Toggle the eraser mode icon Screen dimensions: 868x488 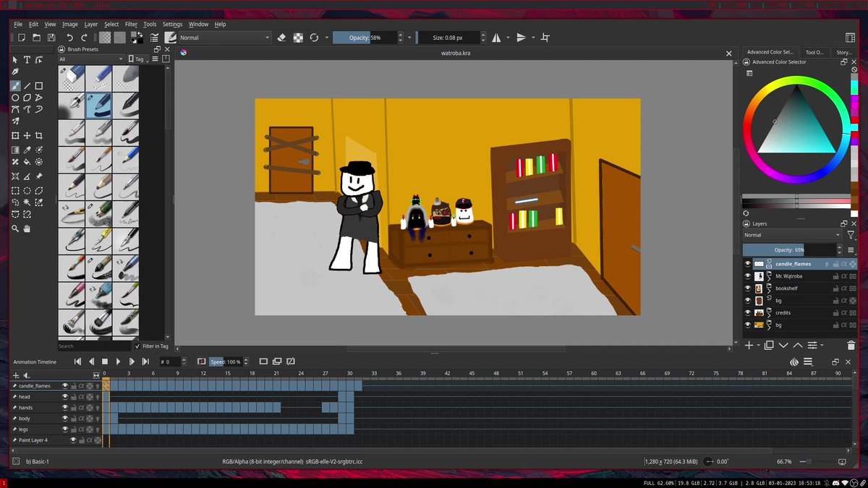pyautogui.click(x=282, y=38)
